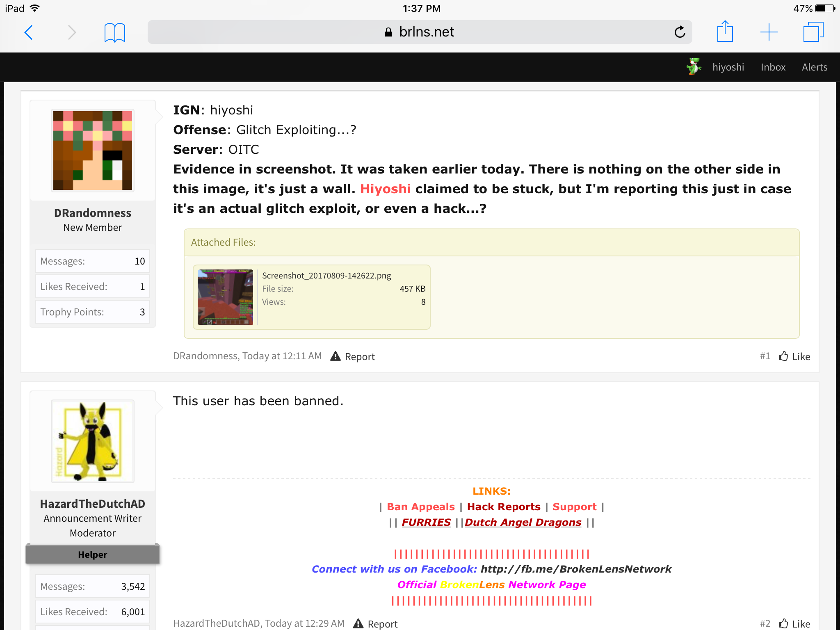Click HazardTheDutchAD's Messages count 3,542

click(133, 587)
